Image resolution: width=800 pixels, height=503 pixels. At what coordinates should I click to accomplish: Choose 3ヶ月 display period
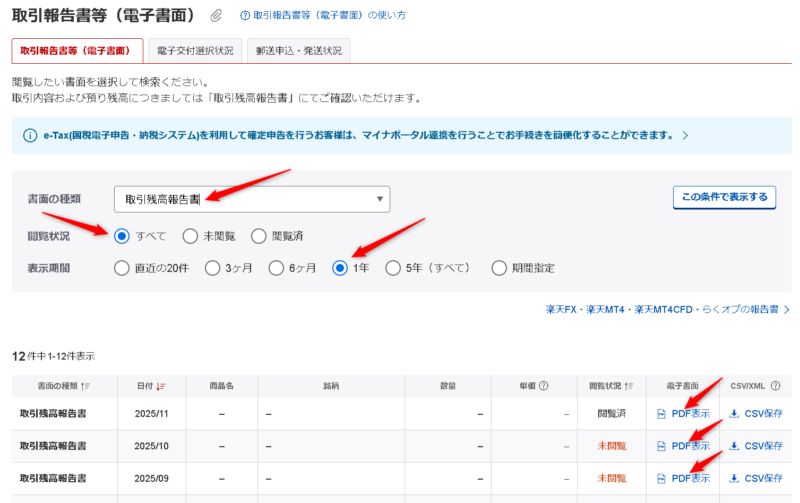212,268
